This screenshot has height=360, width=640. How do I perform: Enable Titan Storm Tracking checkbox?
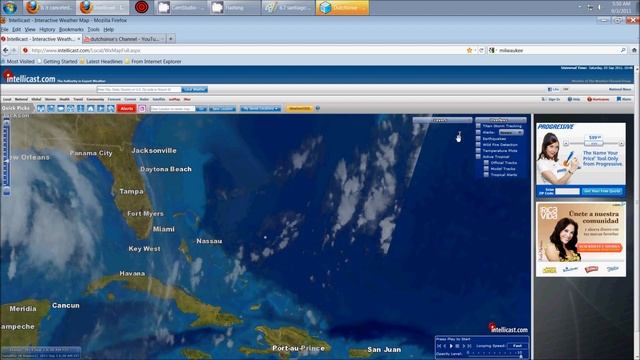point(478,126)
